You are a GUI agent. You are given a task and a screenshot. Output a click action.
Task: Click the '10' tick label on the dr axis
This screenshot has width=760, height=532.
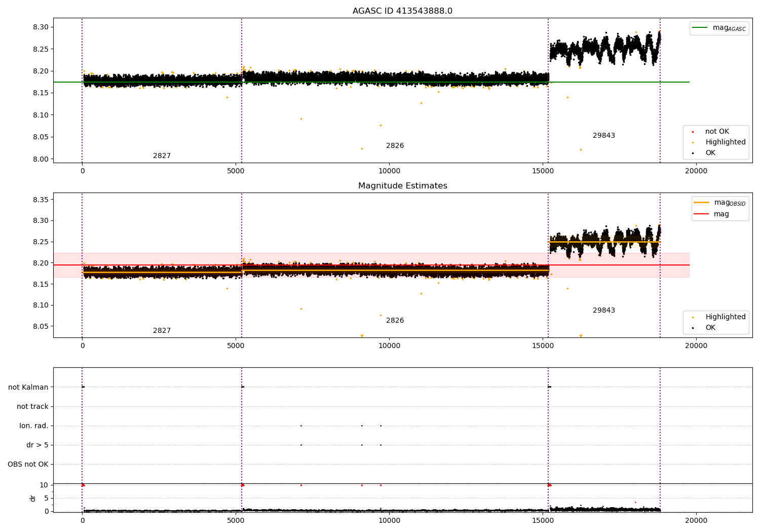pos(44,485)
